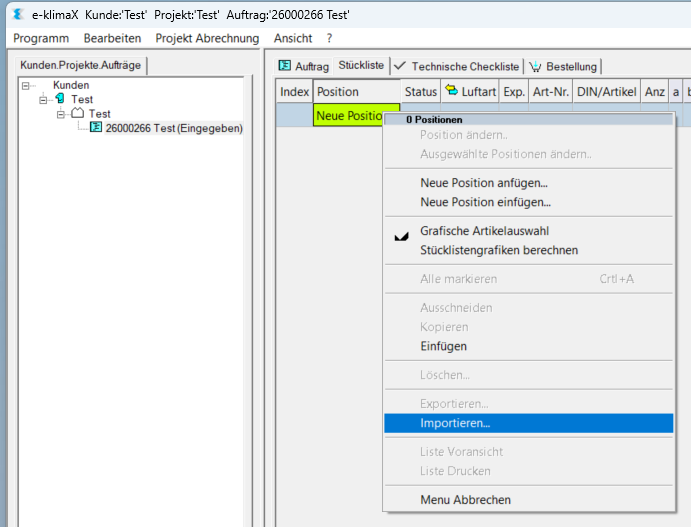Click the Art-Nr. column header
691x527 pixels.
pos(551,92)
